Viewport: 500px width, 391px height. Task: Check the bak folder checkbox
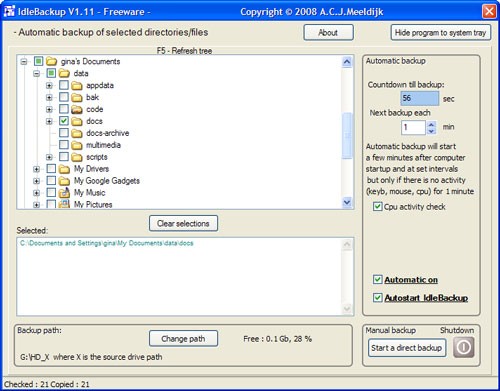coord(64,97)
